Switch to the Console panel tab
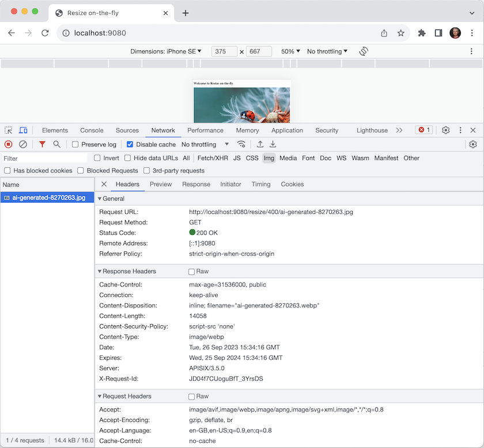 click(92, 130)
